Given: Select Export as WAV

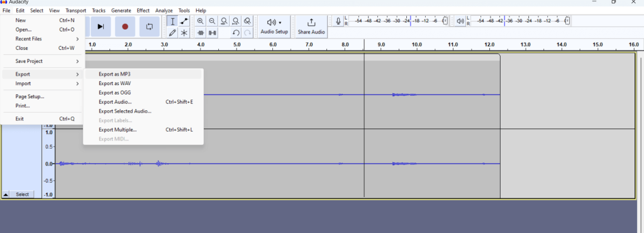Looking at the screenshot, I should pyautogui.click(x=143, y=83).
